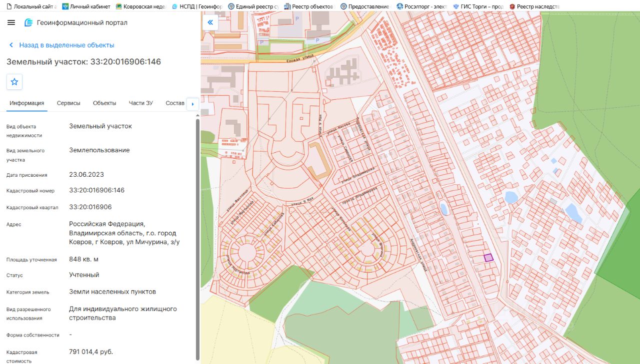Viewport: 640px width, 364px height.
Task: Switch to the Сервисы tab
Action: (x=68, y=103)
